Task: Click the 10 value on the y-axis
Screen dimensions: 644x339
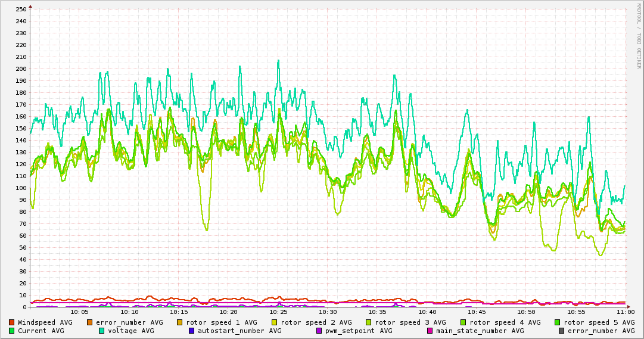Action: [23, 296]
